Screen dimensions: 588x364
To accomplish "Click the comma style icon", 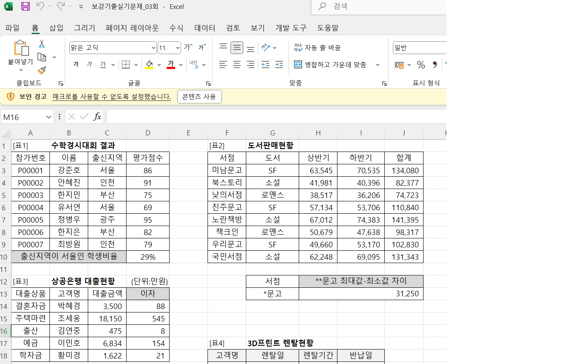I will 435,65.
